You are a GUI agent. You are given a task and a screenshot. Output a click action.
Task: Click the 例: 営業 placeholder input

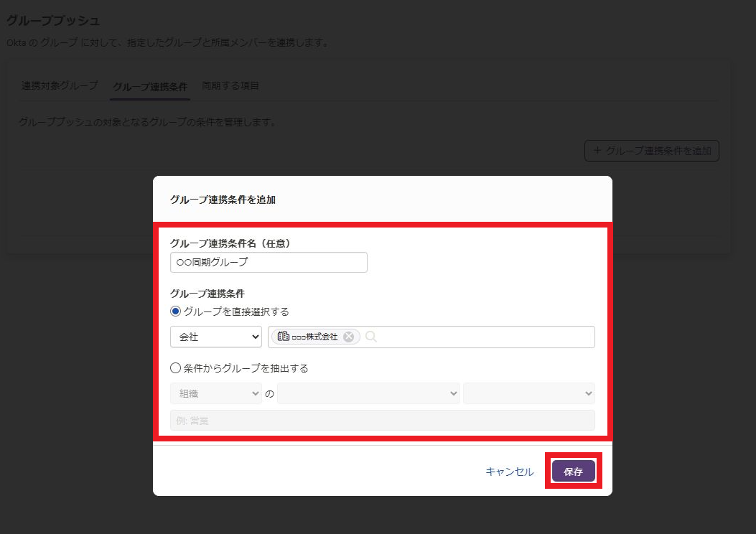point(382,421)
